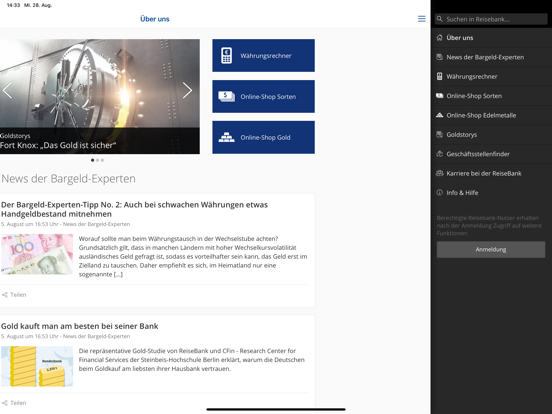Open Über uns in the side menu

tap(491, 38)
